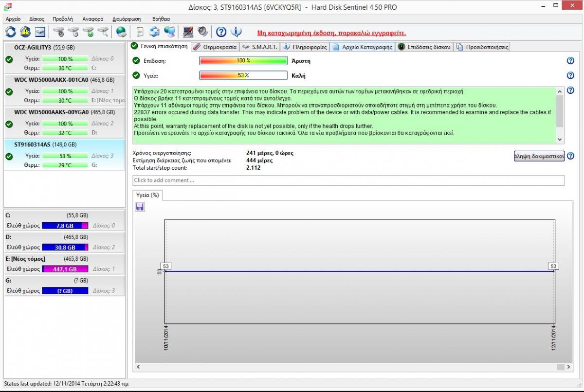Open the Προβολή menu

point(62,19)
